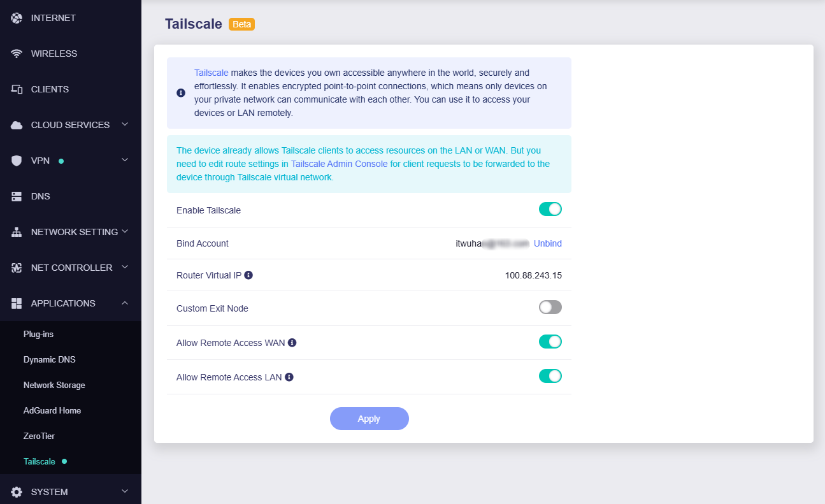Expand the Cloud Services menu chevron

coord(125,124)
